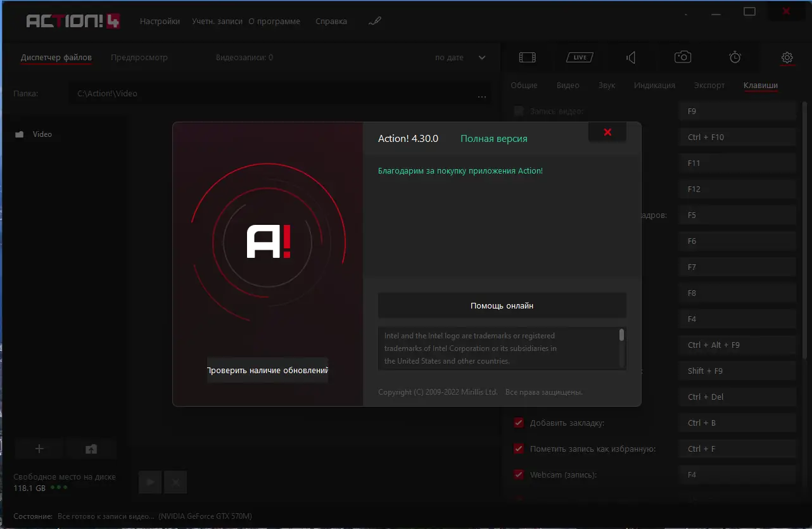Toggle 'Пометить запись как избранную' checkbox
The width and height of the screenshot is (812, 529).
coord(519,449)
